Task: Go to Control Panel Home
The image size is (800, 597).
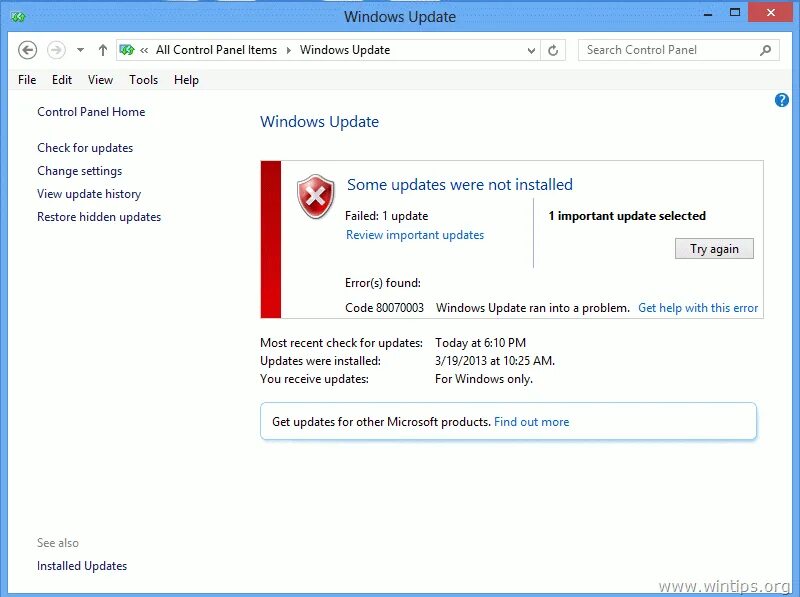Action: (91, 112)
